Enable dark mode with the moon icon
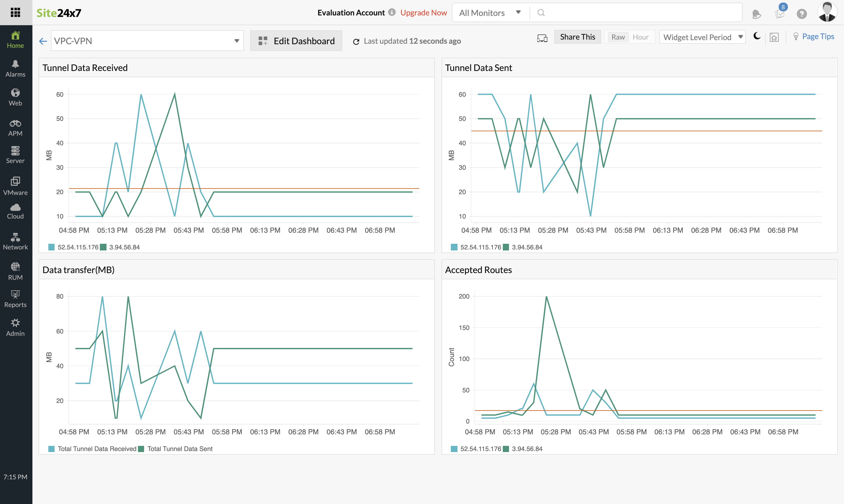This screenshot has width=844, height=504. (x=757, y=37)
